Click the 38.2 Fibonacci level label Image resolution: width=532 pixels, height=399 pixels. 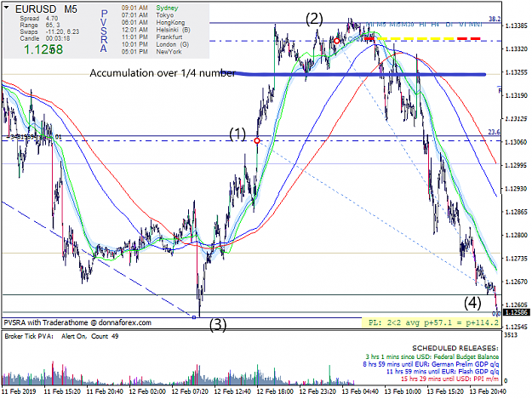[495, 19]
